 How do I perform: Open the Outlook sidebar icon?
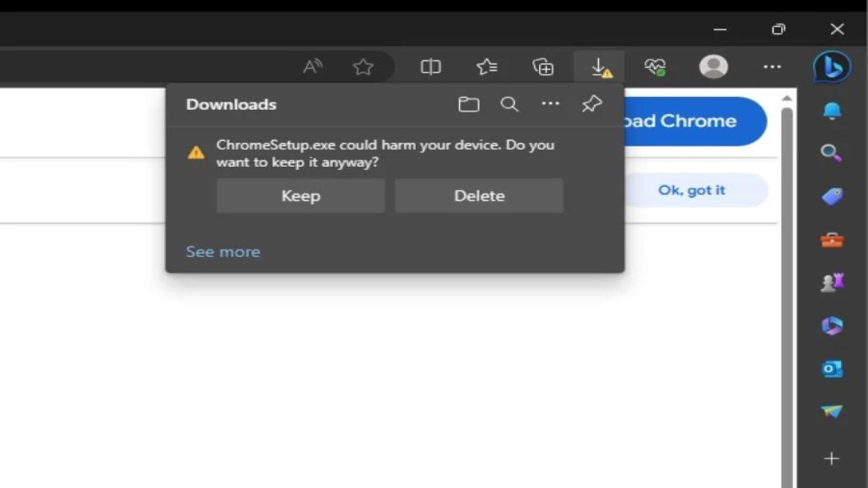click(832, 368)
